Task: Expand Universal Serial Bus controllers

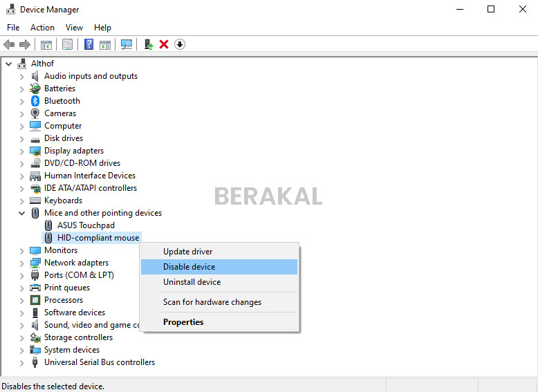Action: coord(21,362)
